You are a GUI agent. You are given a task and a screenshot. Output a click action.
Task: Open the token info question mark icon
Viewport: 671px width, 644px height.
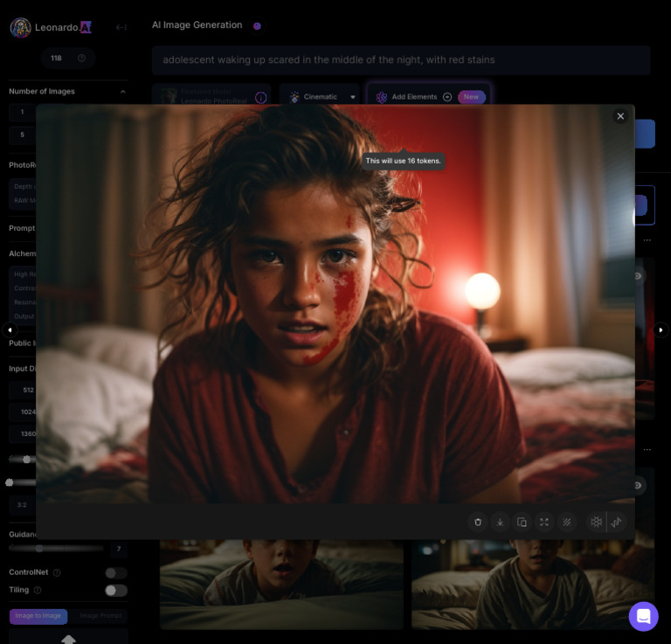81,58
